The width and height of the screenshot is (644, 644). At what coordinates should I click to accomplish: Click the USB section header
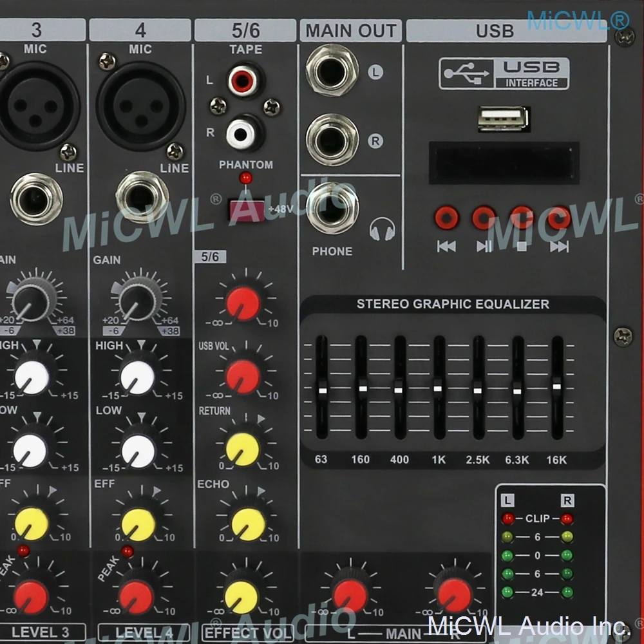click(x=507, y=31)
